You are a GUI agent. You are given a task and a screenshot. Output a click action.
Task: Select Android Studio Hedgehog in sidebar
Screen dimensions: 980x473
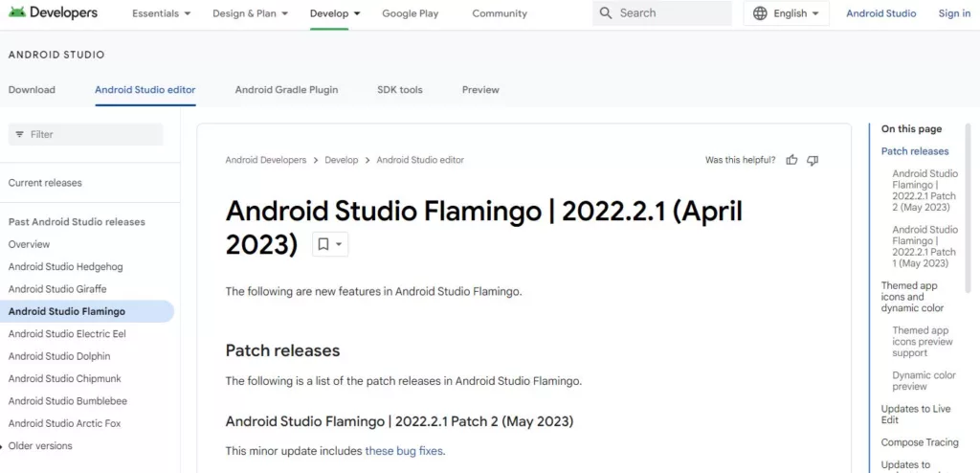[x=66, y=267]
